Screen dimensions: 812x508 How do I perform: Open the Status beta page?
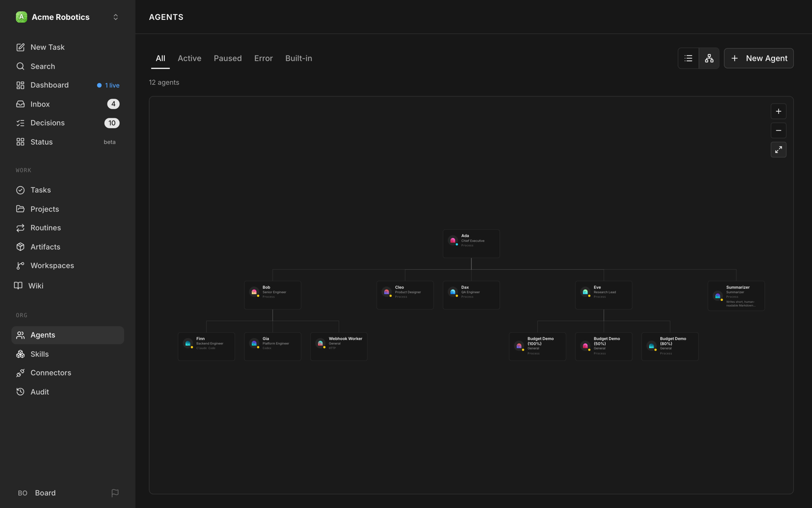tap(67, 142)
